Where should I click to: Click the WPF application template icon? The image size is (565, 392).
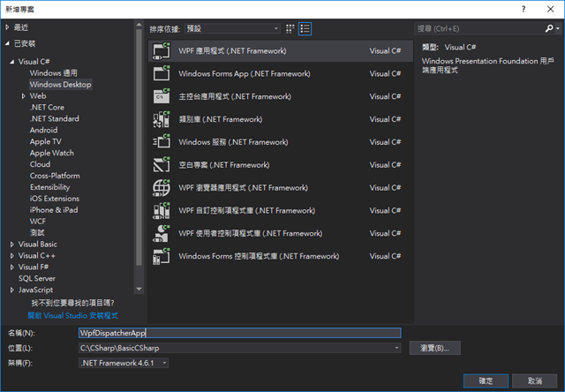pyautogui.click(x=162, y=51)
